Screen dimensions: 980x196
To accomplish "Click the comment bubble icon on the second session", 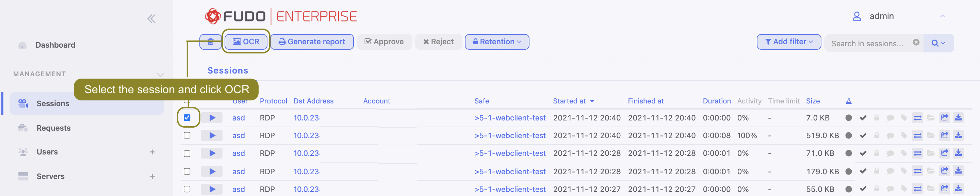I will click(889, 135).
